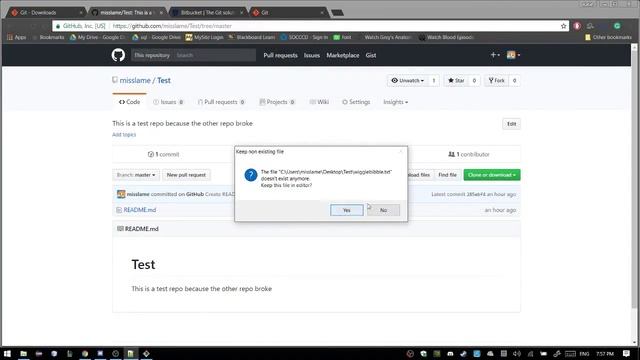The width and height of the screenshot is (640, 360).
Task: Open the misslame owner link
Action: pyautogui.click(x=135, y=80)
